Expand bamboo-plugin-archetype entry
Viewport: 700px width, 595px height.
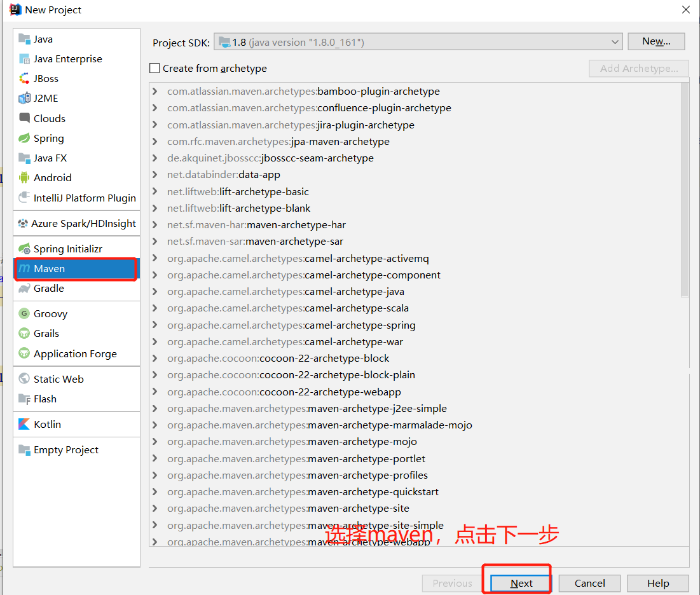(x=155, y=91)
